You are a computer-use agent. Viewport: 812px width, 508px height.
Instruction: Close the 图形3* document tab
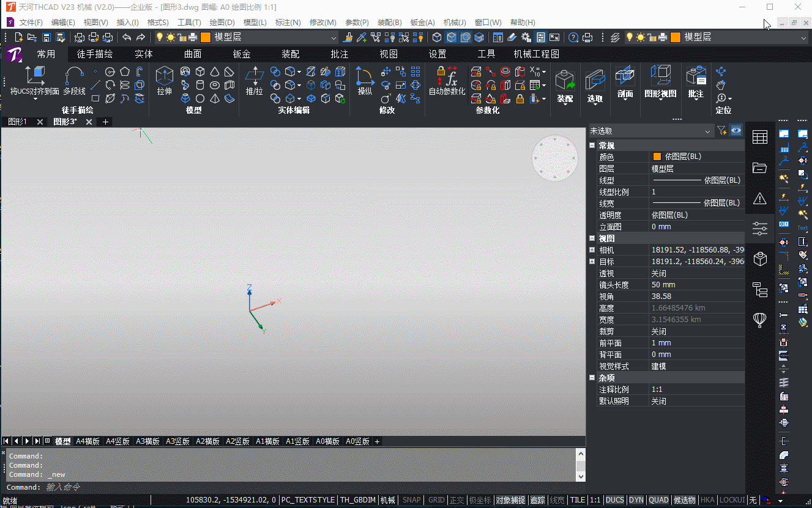click(x=89, y=122)
